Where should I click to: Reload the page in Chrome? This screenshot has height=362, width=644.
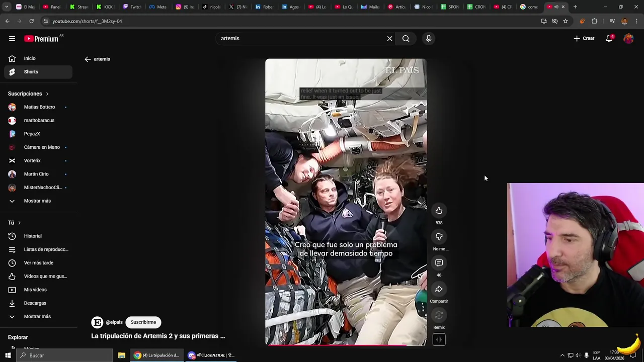[x=31, y=21]
